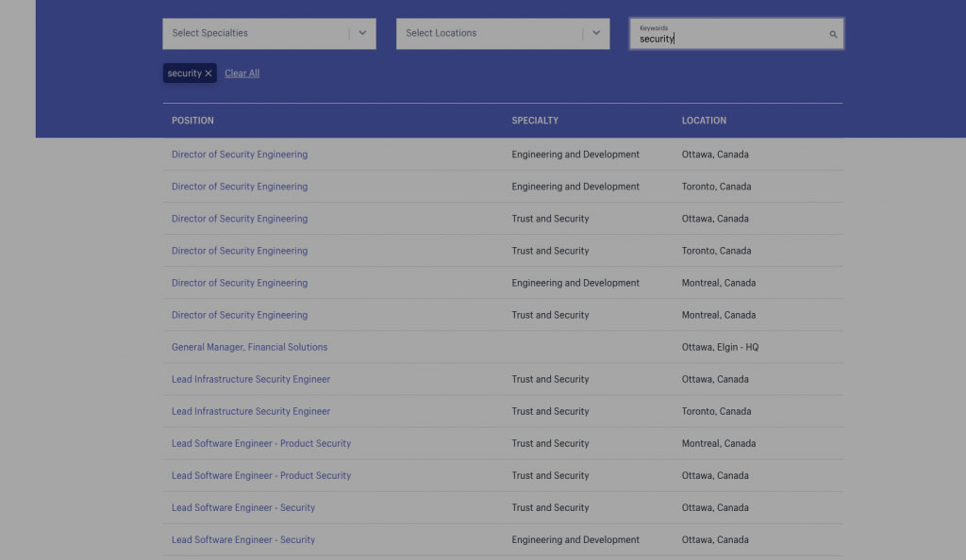Open the Select Specialties combo box
966x560 pixels.
[x=269, y=33]
